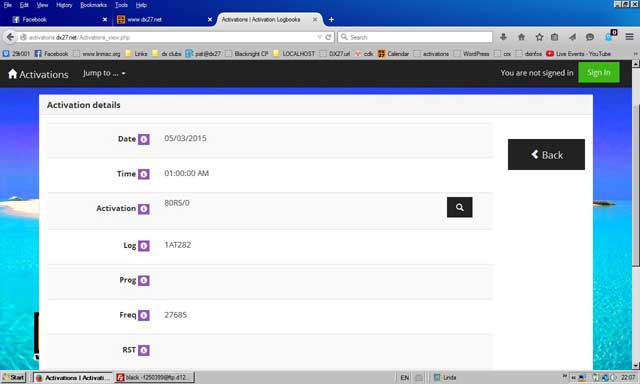Click the page scrollbar up arrow
The image size is (640, 384).
(x=636, y=64)
